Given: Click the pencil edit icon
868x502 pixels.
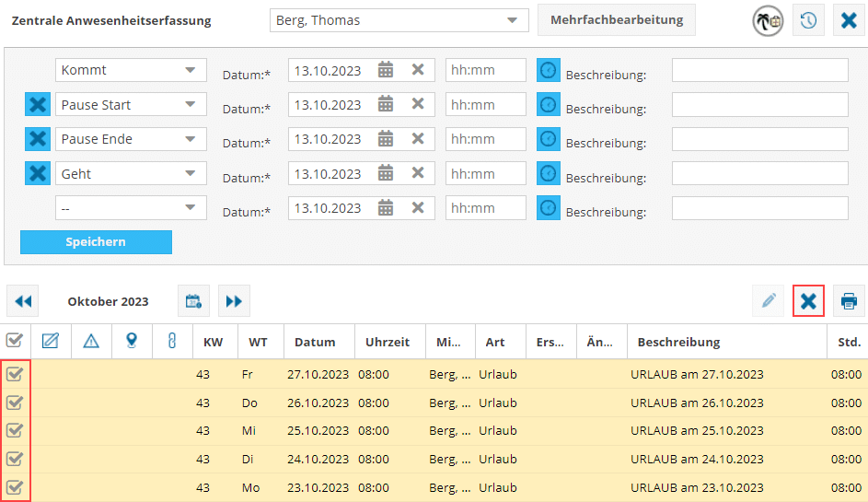Looking at the screenshot, I should pyautogui.click(x=768, y=301).
